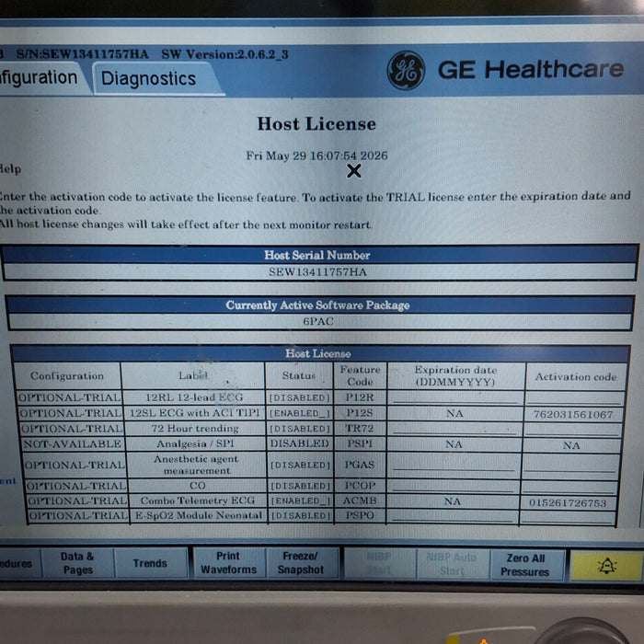Toggle Anesthetic agent measurement [DISABLED] status
Image resolution: width=644 pixels, height=644 pixels.
pos(301,465)
